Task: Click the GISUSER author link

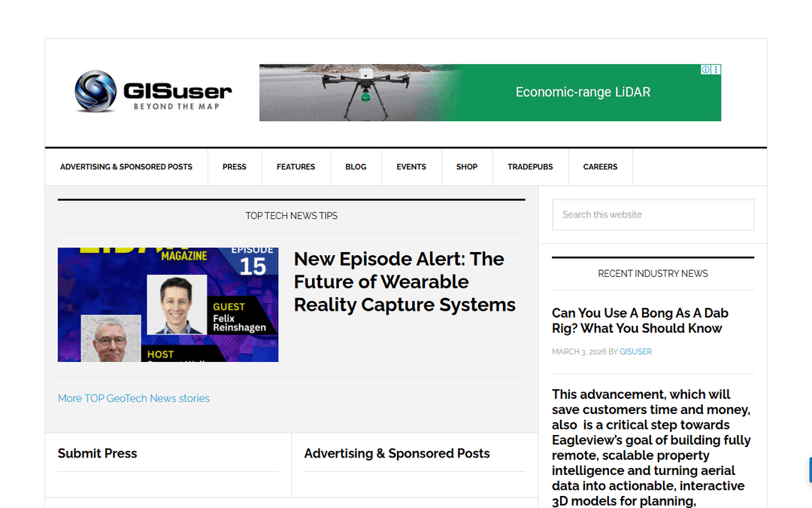Action: click(x=635, y=351)
